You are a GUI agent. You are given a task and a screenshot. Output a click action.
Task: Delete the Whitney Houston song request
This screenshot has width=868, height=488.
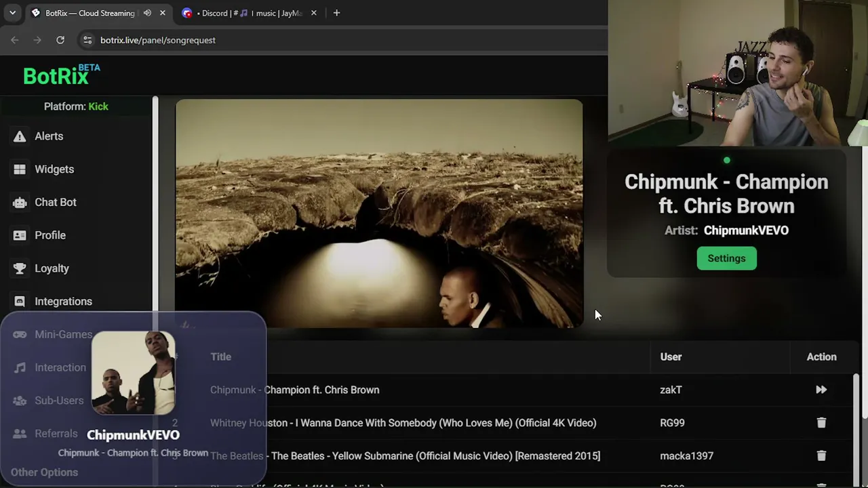[821, 423]
